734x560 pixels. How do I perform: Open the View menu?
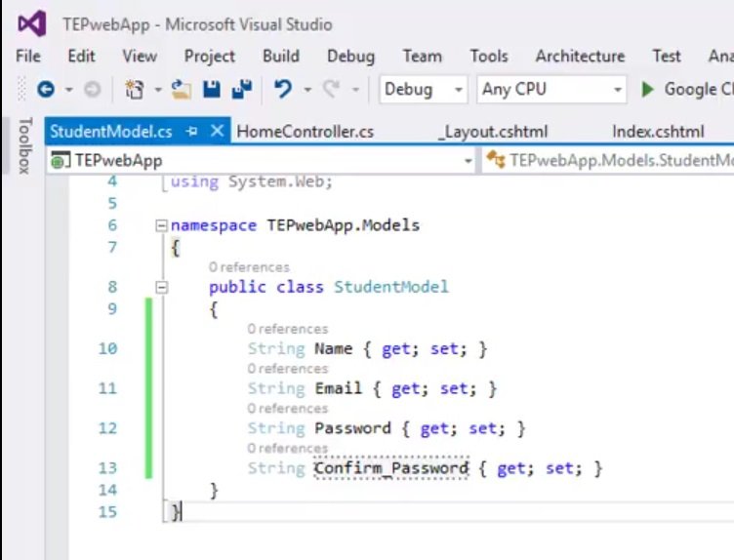140,57
